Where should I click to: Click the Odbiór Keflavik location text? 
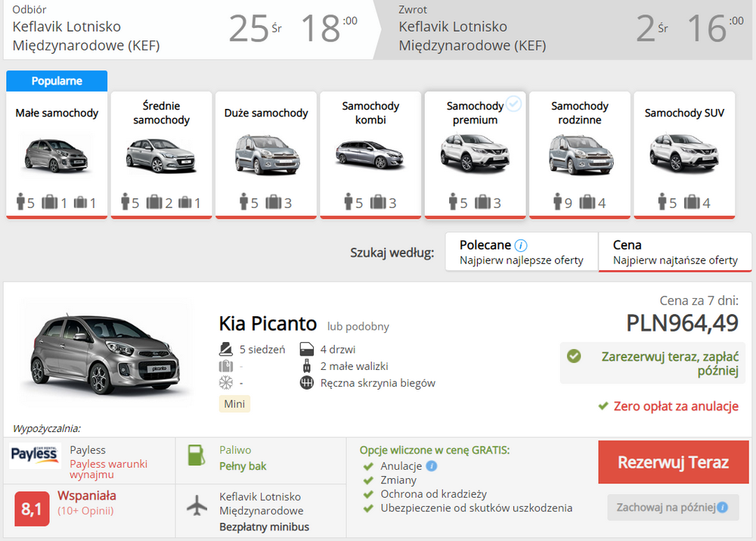[86, 36]
